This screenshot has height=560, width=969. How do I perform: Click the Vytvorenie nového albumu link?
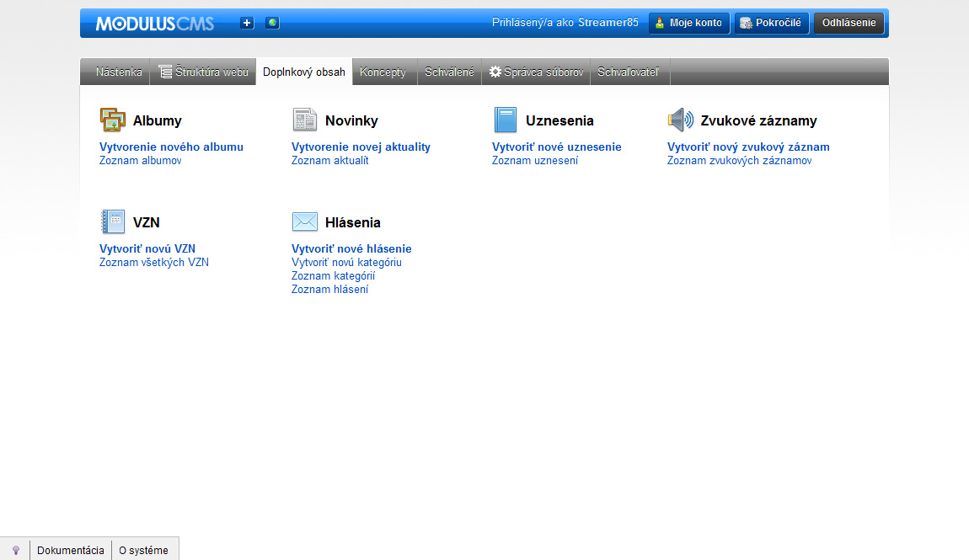point(171,147)
